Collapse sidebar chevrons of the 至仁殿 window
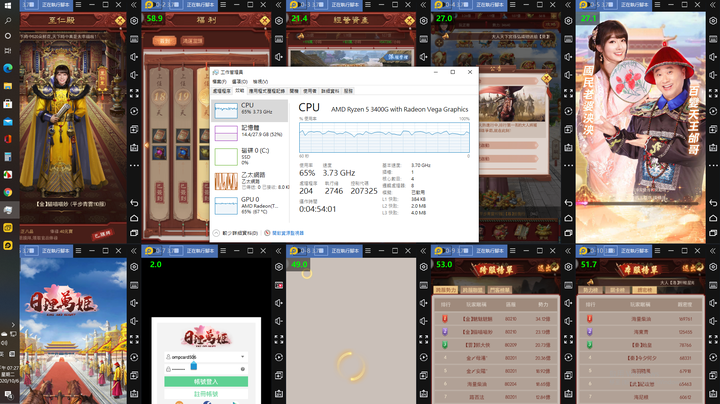This screenshot has height=404, width=720. point(134,5)
